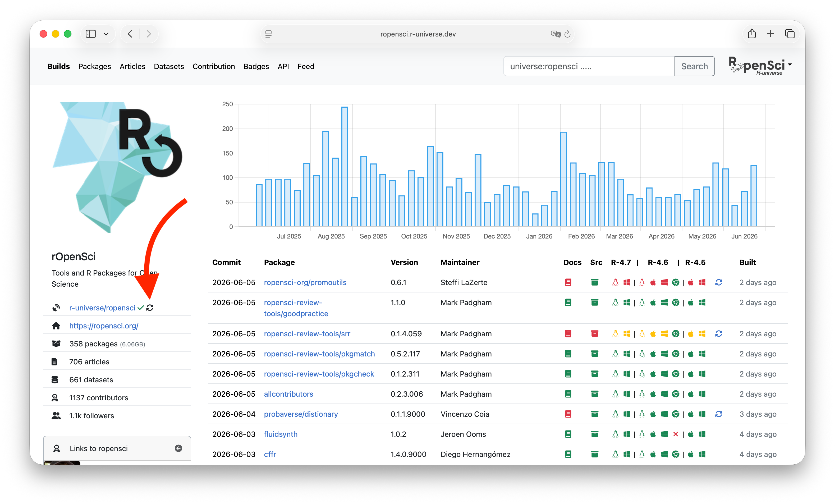Screen dimensions: 835x504
Task: Reload the page with the refresh icon
Action: pos(568,34)
